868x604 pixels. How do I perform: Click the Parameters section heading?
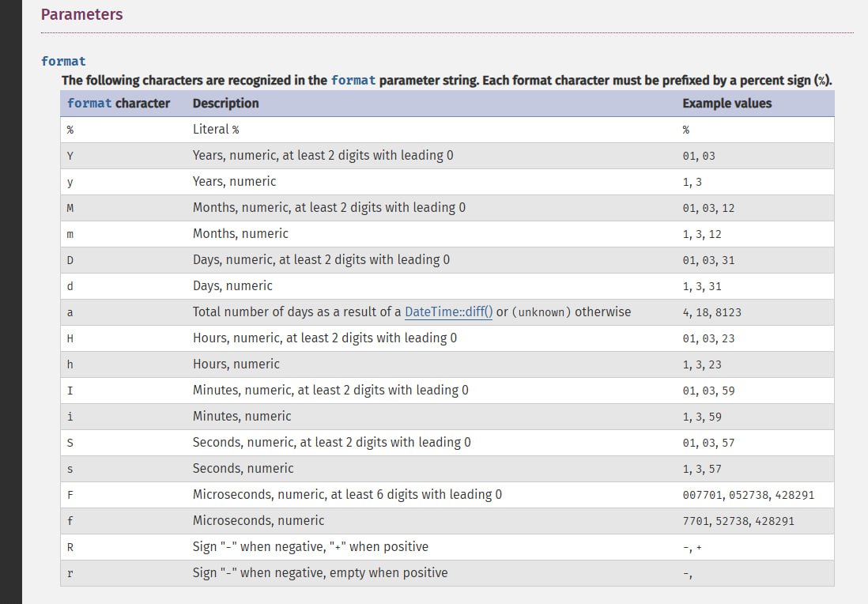pyautogui.click(x=81, y=14)
